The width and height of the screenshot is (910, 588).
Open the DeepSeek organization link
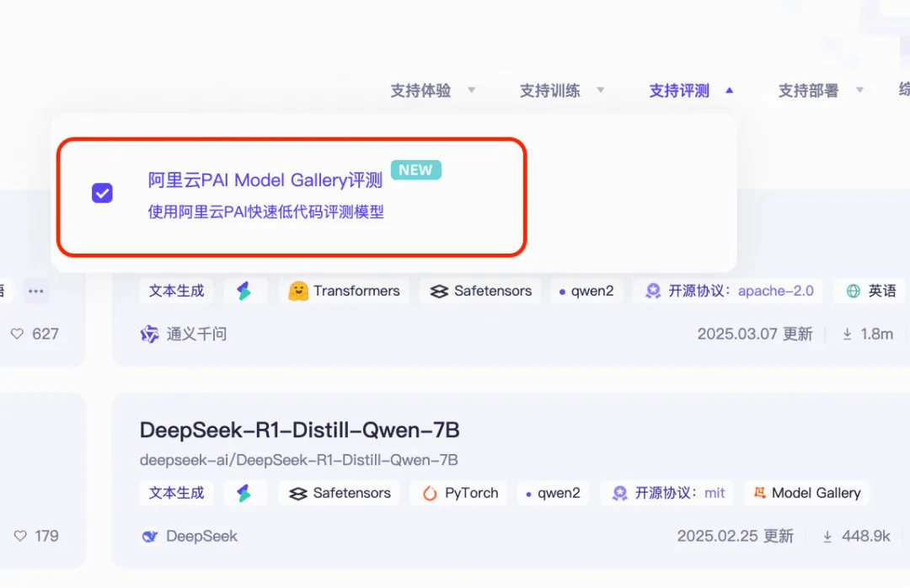[202, 536]
